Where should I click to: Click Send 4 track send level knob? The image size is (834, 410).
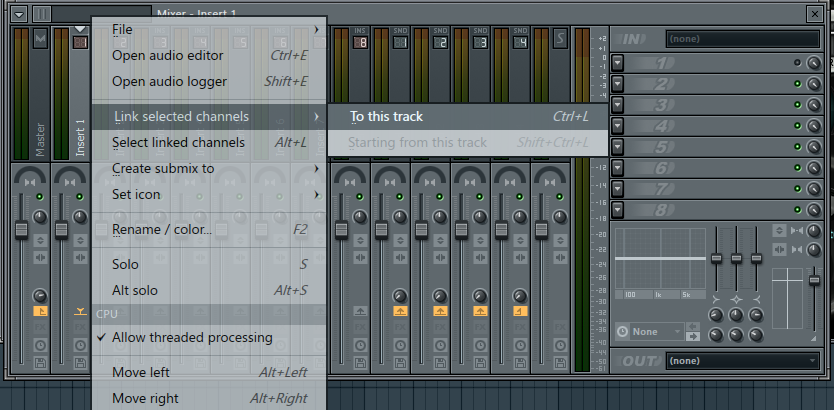click(x=520, y=296)
